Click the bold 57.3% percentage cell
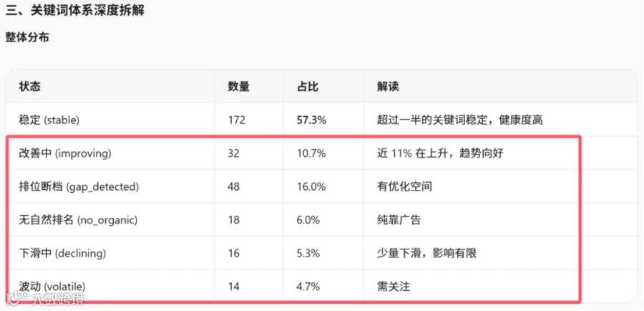644x311 pixels. click(x=312, y=120)
